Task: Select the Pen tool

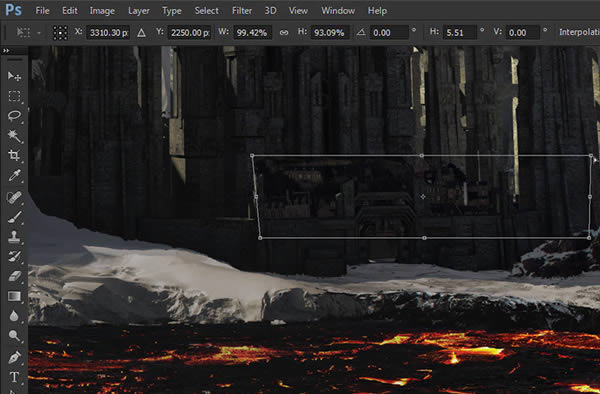Action: coord(15,357)
